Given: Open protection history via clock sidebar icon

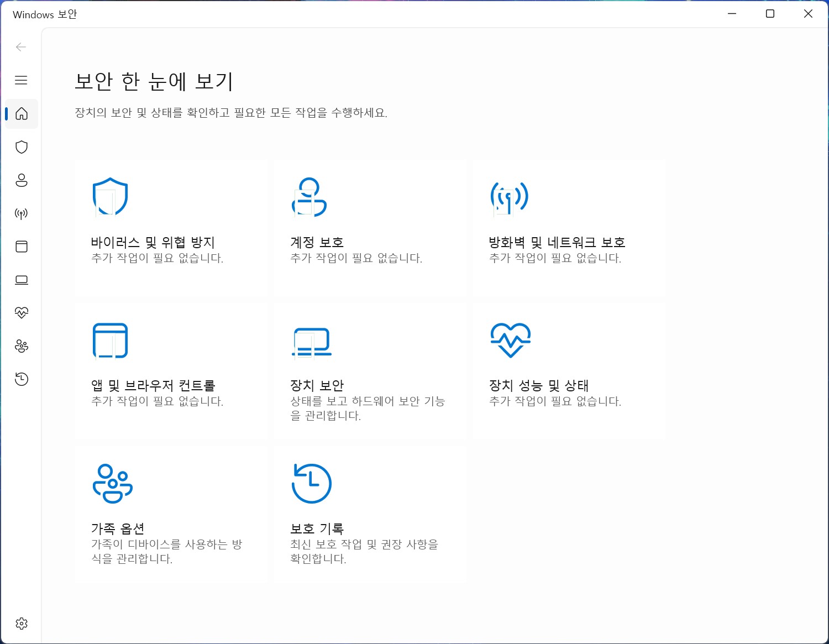Looking at the screenshot, I should pos(21,379).
